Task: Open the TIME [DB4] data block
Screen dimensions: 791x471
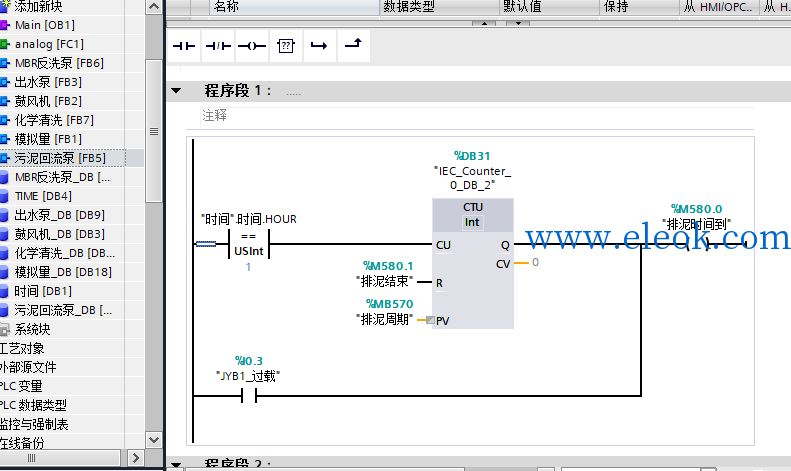Action: [43, 196]
